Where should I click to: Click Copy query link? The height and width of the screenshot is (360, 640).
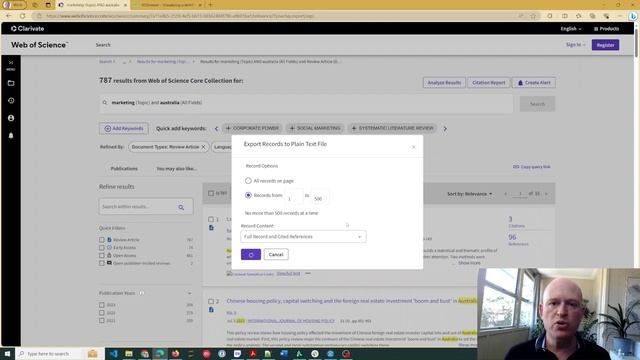[x=531, y=167]
